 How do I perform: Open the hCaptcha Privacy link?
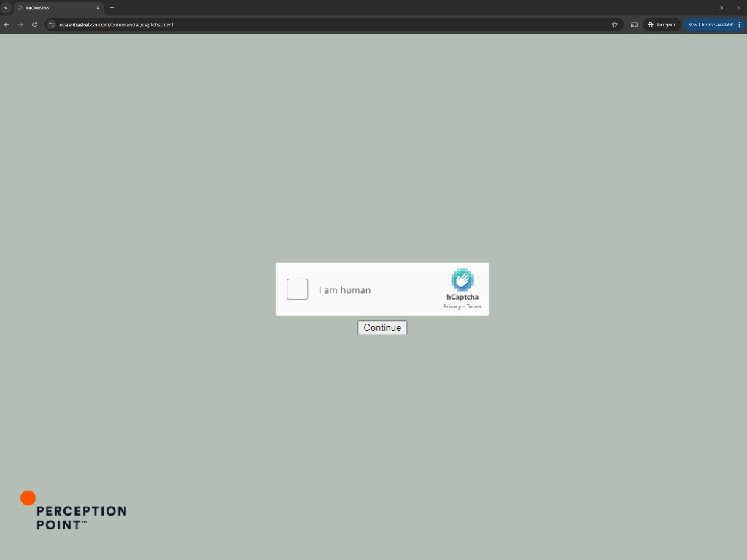[x=452, y=306]
